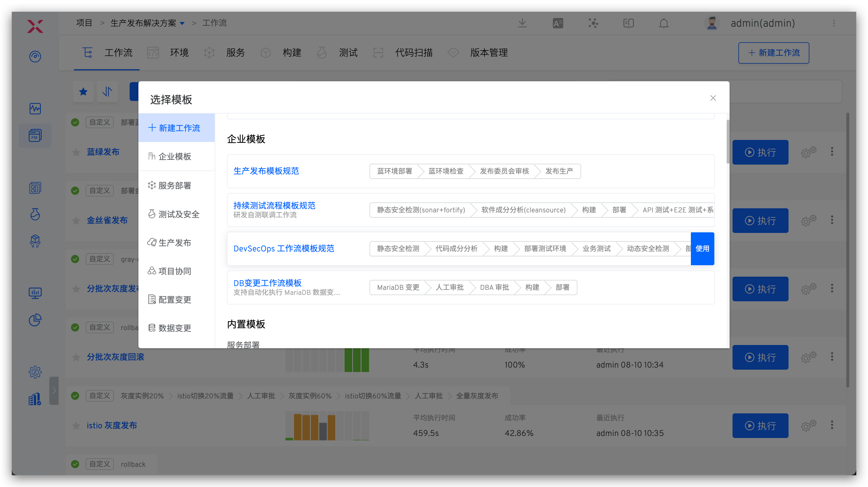Open more options for 金丝雀发布 row
Image resolution: width=868 pixels, height=487 pixels.
[832, 220]
